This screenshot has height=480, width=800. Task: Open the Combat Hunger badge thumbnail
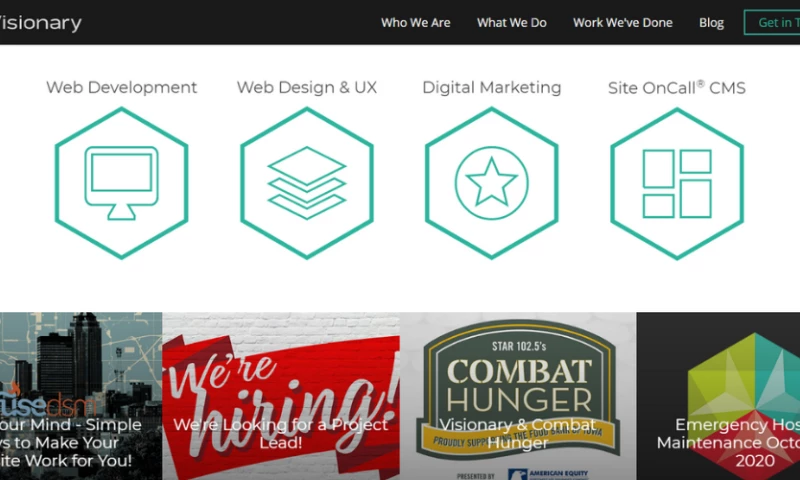click(x=518, y=396)
